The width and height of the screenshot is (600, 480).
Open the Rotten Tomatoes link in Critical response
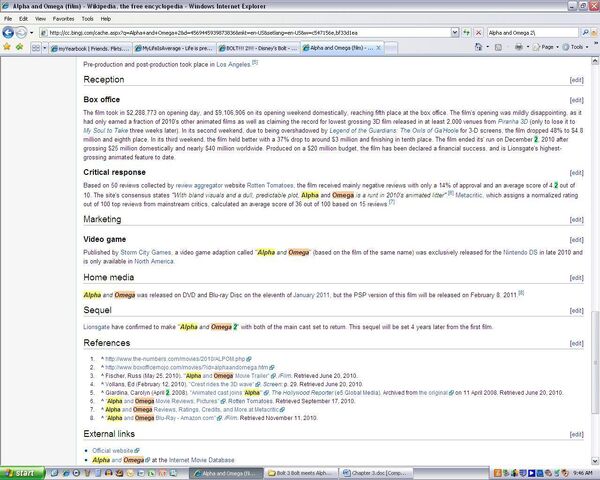point(270,185)
